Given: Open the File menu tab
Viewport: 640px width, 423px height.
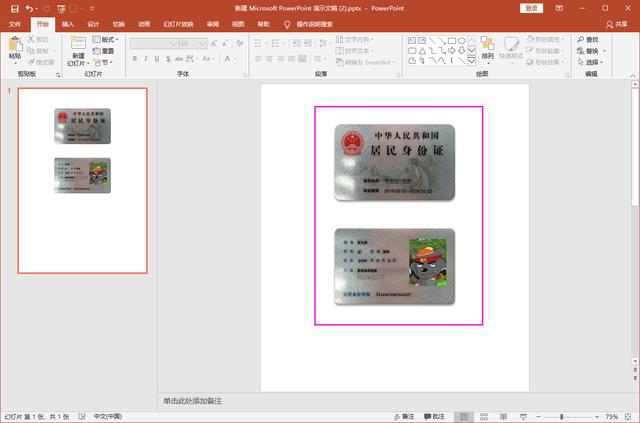Looking at the screenshot, I should (15, 23).
